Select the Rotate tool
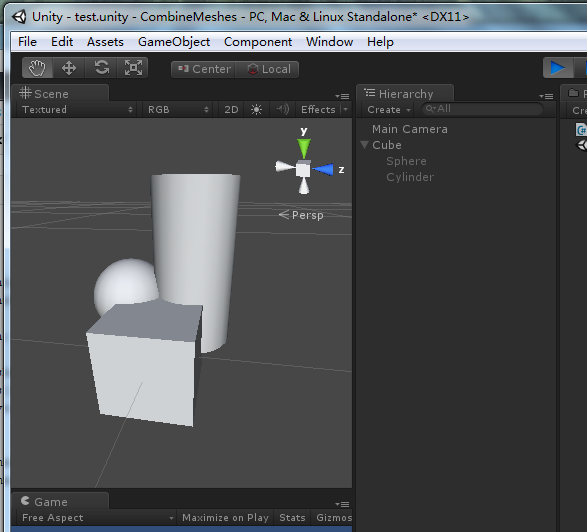 click(x=101, y=68)
